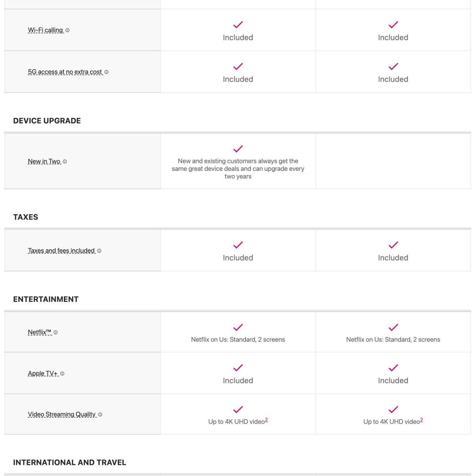Viewport: 476px width, 476px height.
Task: Click info icon beside Apple TV+
Action: click(62, 374)
